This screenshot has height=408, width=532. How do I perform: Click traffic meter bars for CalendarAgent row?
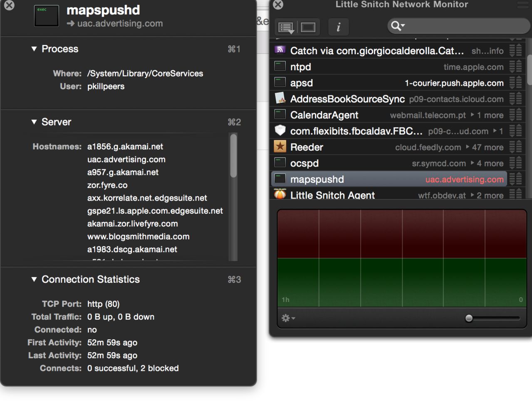[x=516, y=115]
